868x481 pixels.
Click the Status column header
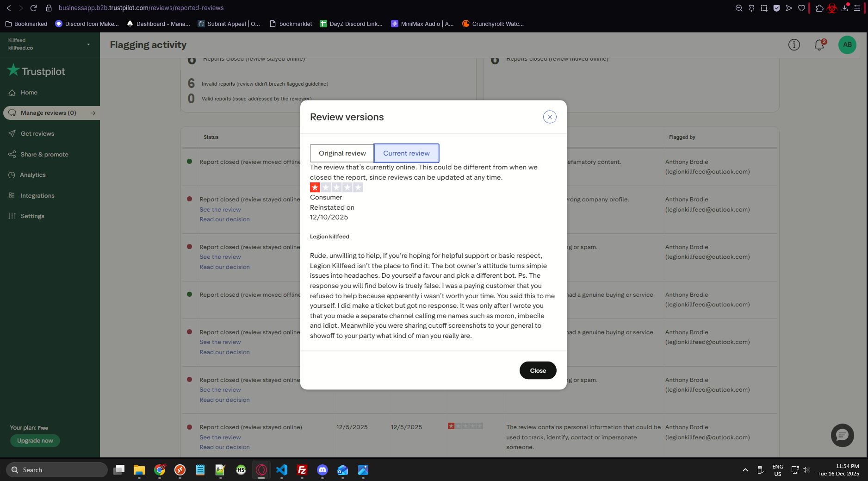point(211,137)
